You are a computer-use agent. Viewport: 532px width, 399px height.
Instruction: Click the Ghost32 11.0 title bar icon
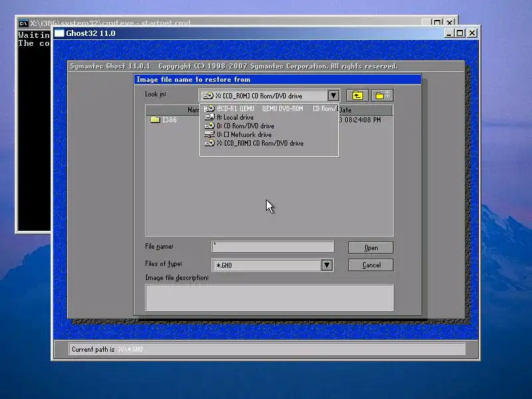(x=59, y=33)
